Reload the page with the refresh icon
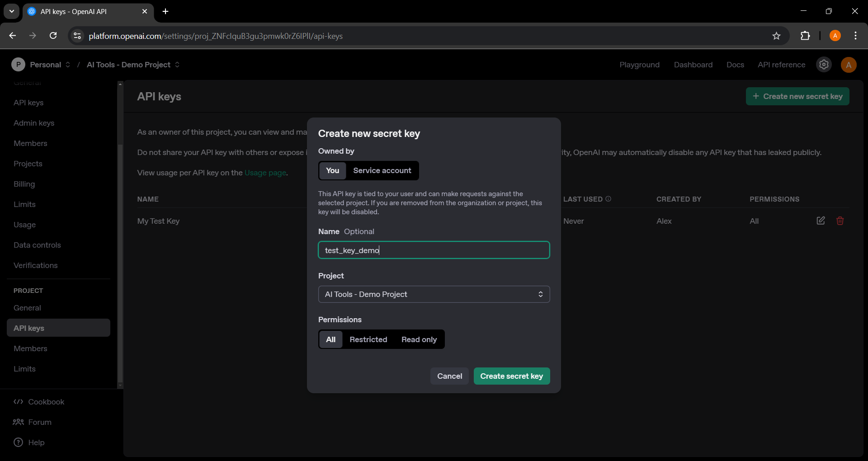This screenshot has height=461, width=868. [53, 36]
